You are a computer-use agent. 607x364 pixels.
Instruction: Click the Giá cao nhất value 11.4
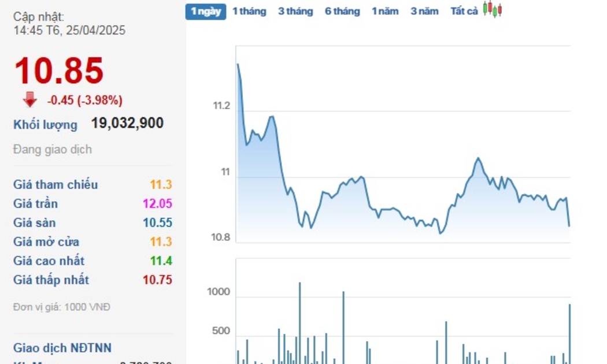[161, 261]
